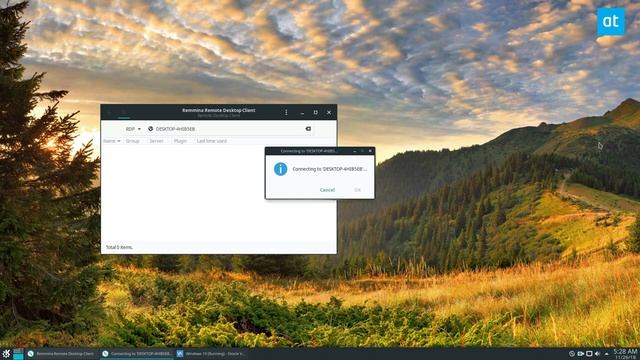Sort connection list by Group column
The width and height of the screenshot is (640, 360).
click(133, 141)
